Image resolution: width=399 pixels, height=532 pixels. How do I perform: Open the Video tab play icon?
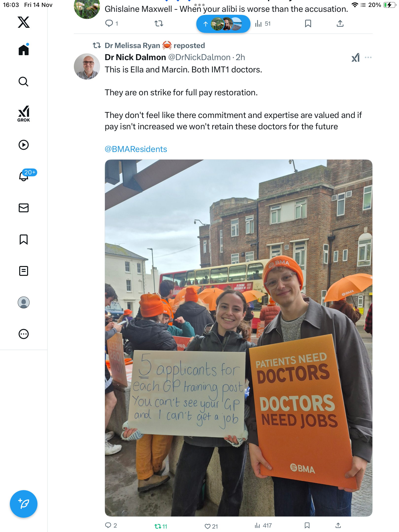24,145
